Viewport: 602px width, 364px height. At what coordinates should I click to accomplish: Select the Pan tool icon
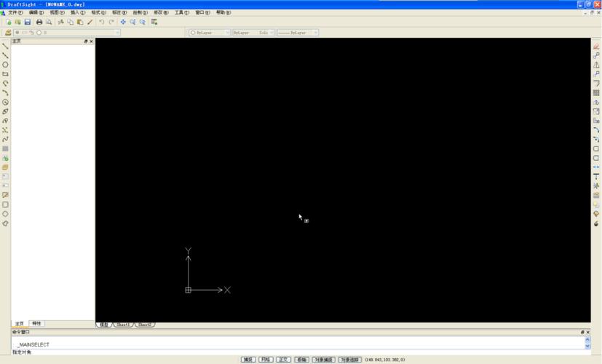pos(123,23)
